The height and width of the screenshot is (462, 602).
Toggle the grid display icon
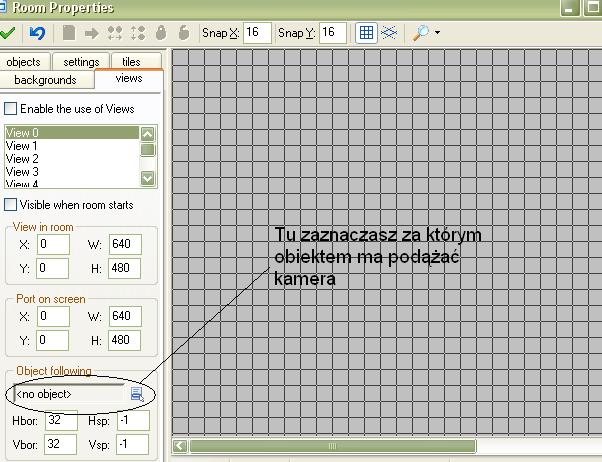coord(367,33)
